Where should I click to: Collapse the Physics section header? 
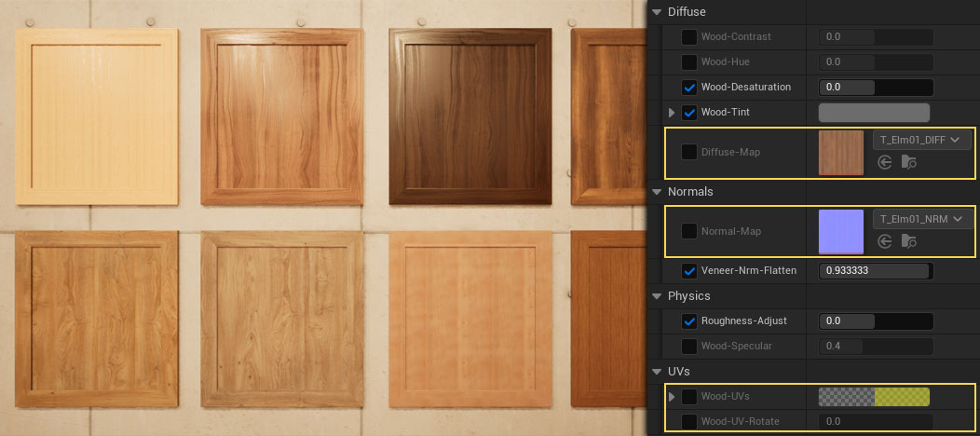(x=658, y=296)
